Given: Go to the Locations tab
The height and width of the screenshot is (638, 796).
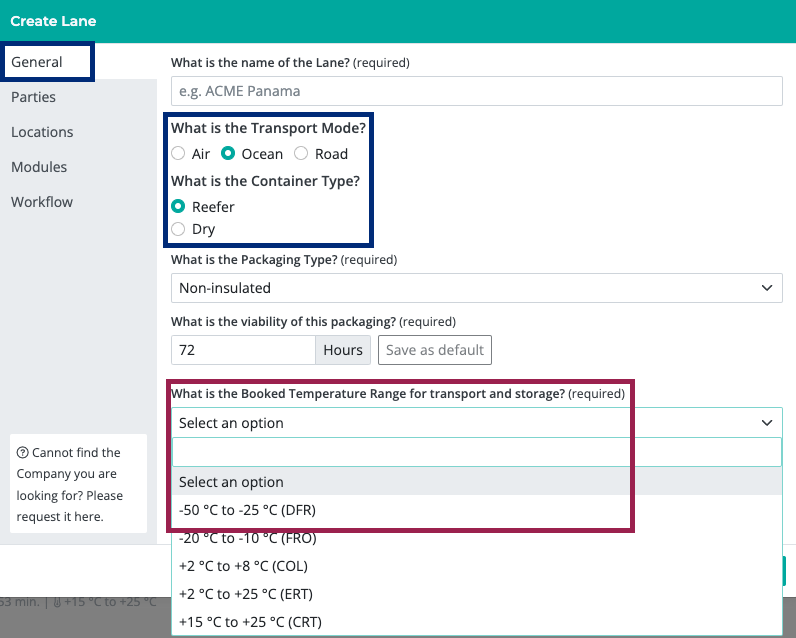Looking at the screenshot, I should pyautogui.click(x=42, y=132).
